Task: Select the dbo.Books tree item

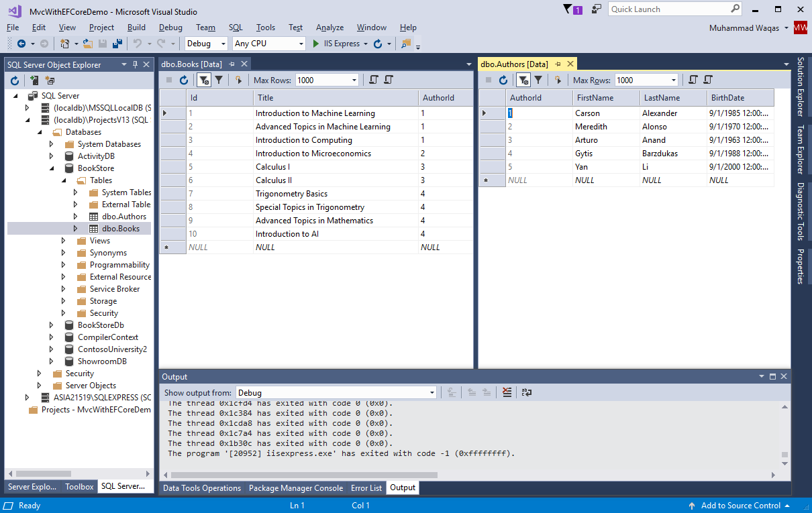Action: click(x=121, y=229)
